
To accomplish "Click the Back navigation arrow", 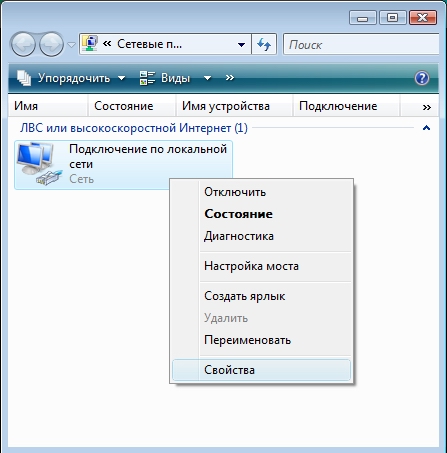I will (23, 44).
